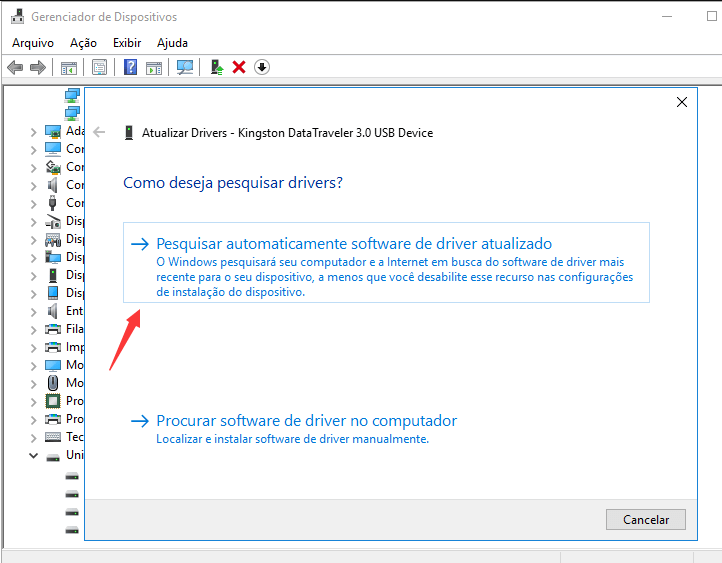Open the Properties toolbar icon

(x=99, y=68)
